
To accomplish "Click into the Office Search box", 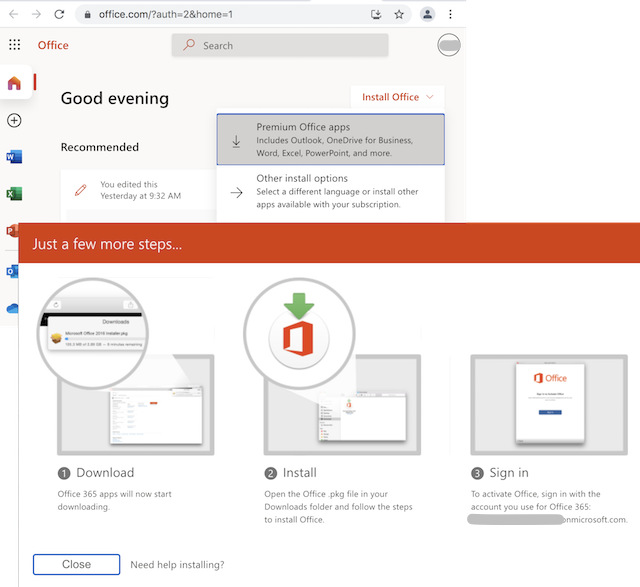I will [x=280, y=45].
